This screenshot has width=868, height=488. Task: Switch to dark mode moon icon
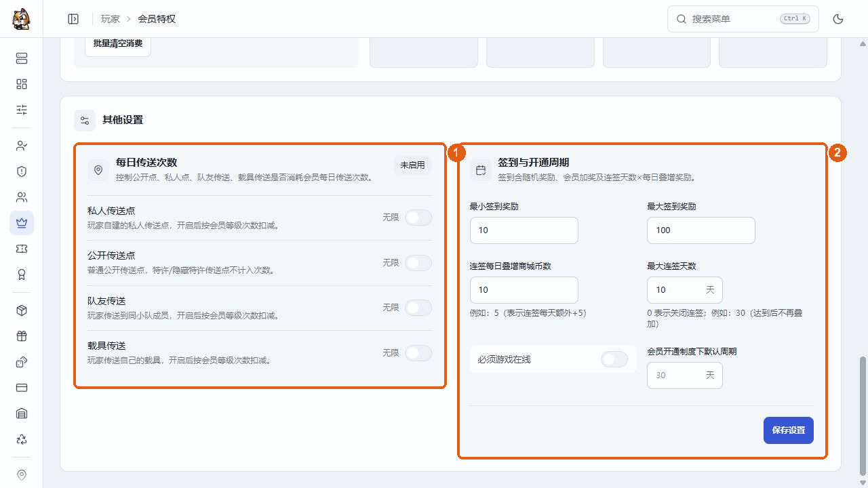(838, 19)
